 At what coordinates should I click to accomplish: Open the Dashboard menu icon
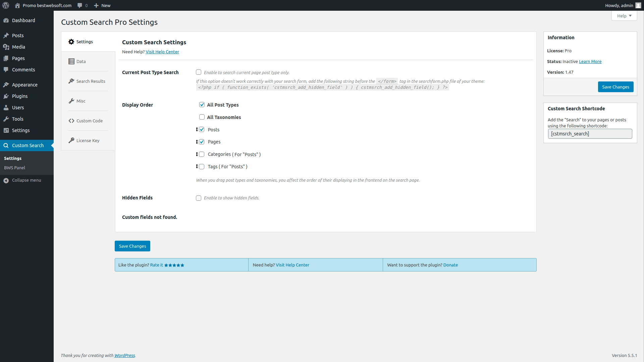point(6,20)
